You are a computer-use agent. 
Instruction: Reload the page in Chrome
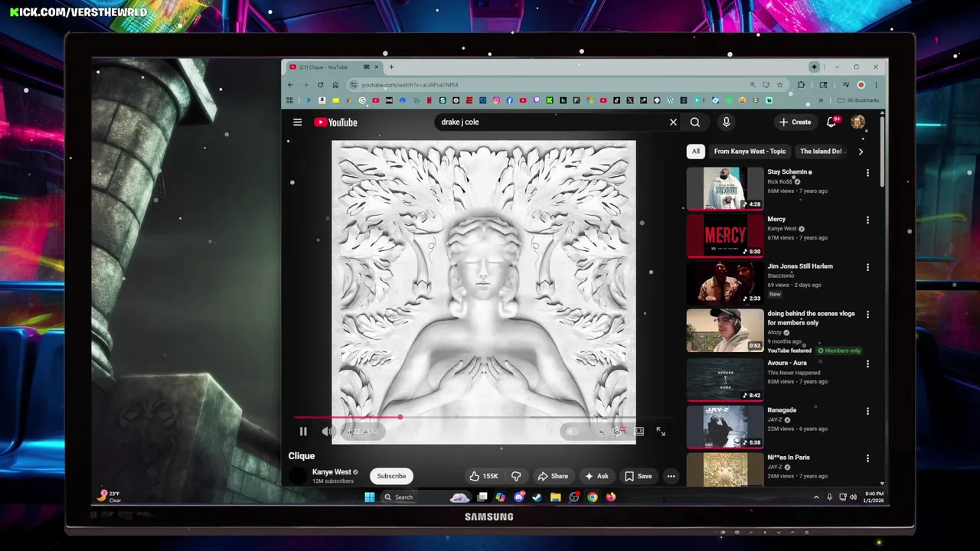[x=320, y=85]
